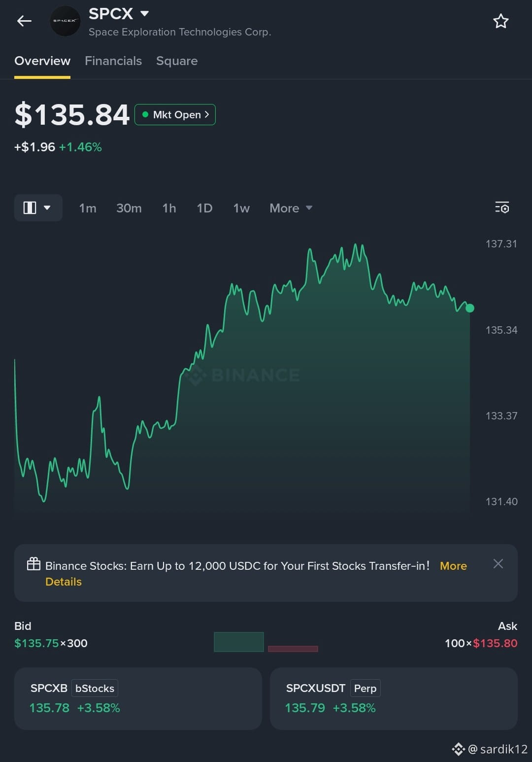
Task: Tap the red ask depth bar
Action: click(293, 649)
